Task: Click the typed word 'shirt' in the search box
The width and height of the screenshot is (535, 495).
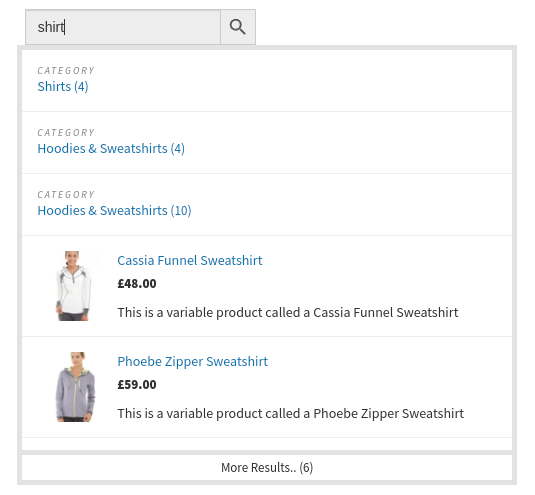Action: (51, 27)
